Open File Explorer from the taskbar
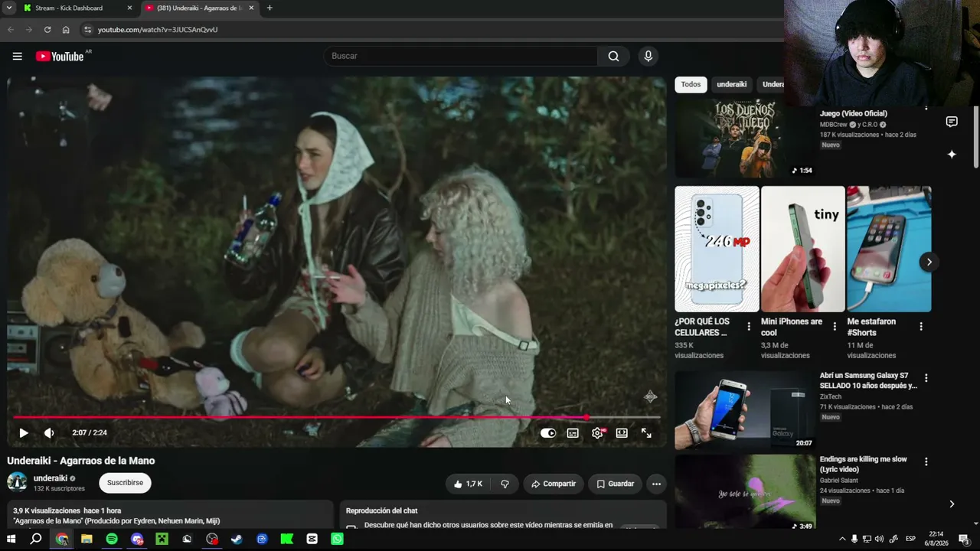 point(87,539)
